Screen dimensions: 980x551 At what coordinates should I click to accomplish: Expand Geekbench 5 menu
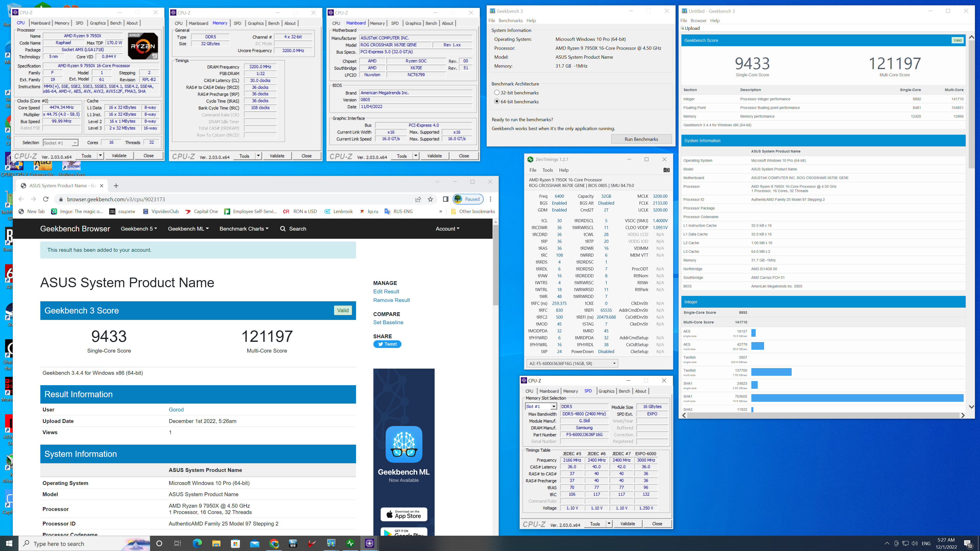click(x=139, y=229)
